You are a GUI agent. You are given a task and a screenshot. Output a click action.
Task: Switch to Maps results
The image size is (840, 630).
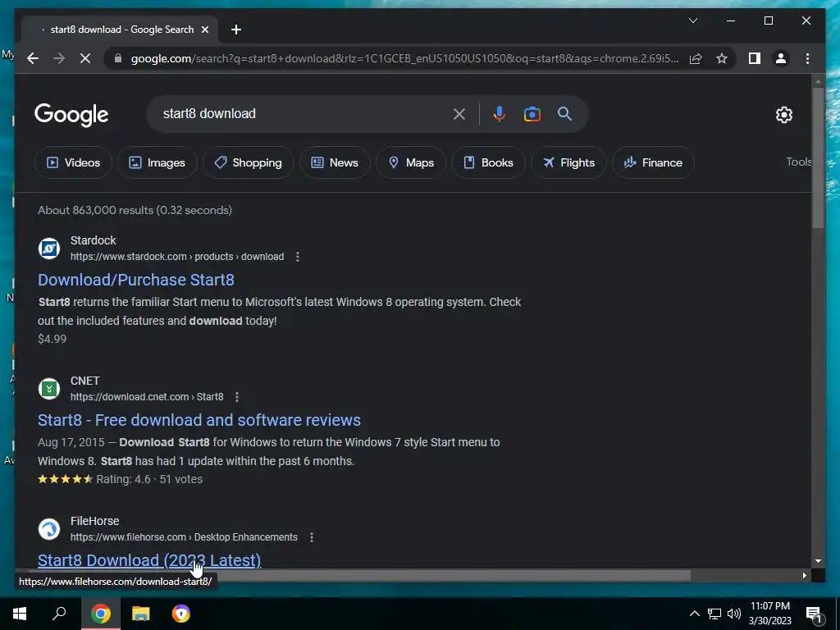pos(411,162)
